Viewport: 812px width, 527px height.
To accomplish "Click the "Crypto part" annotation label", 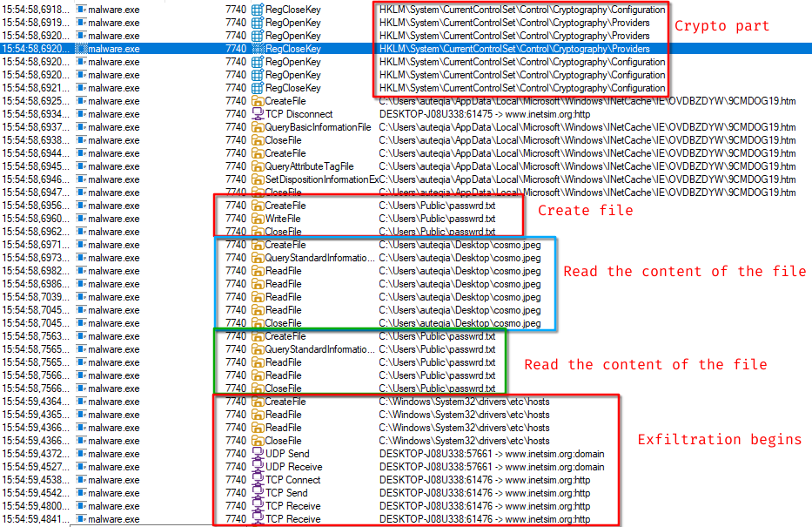I will point(722,26).
